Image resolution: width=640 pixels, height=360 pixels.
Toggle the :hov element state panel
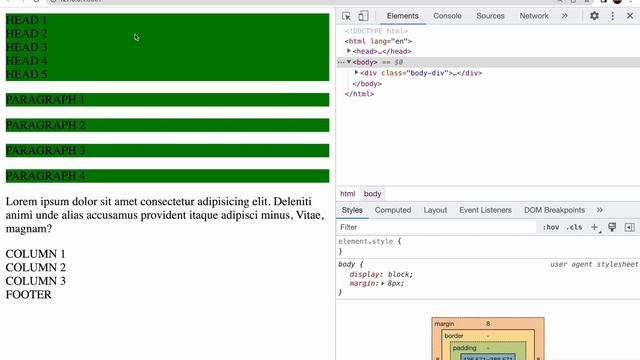tap(551, 227)
